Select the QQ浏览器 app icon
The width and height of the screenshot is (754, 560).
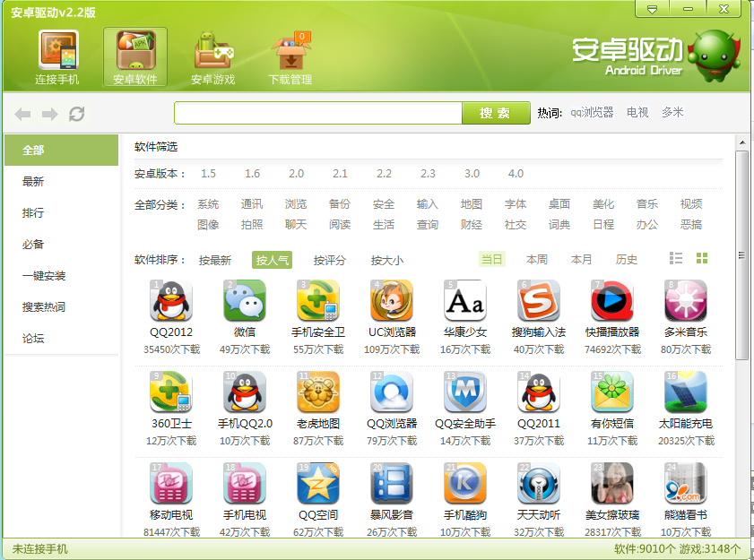392,392
